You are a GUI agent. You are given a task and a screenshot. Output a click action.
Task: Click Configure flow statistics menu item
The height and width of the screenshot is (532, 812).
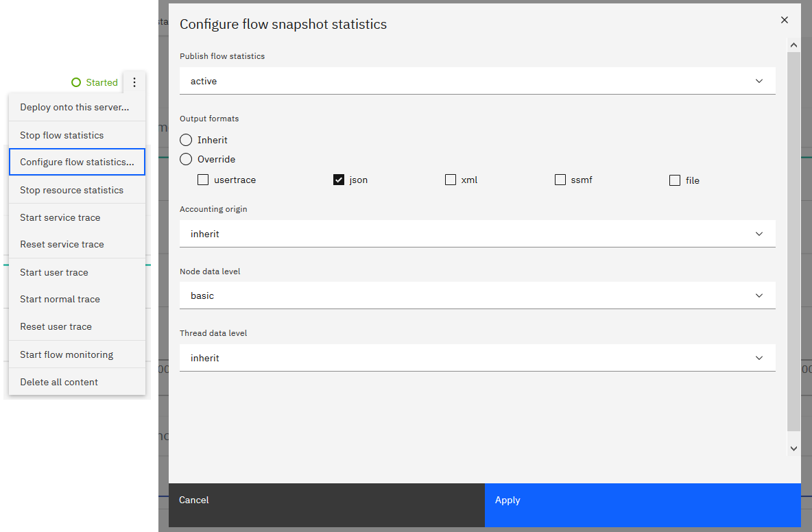[x=77, y=162]
